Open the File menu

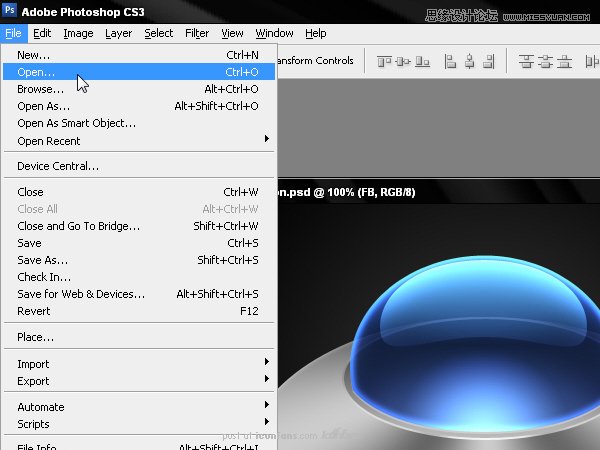click(13, 33)
